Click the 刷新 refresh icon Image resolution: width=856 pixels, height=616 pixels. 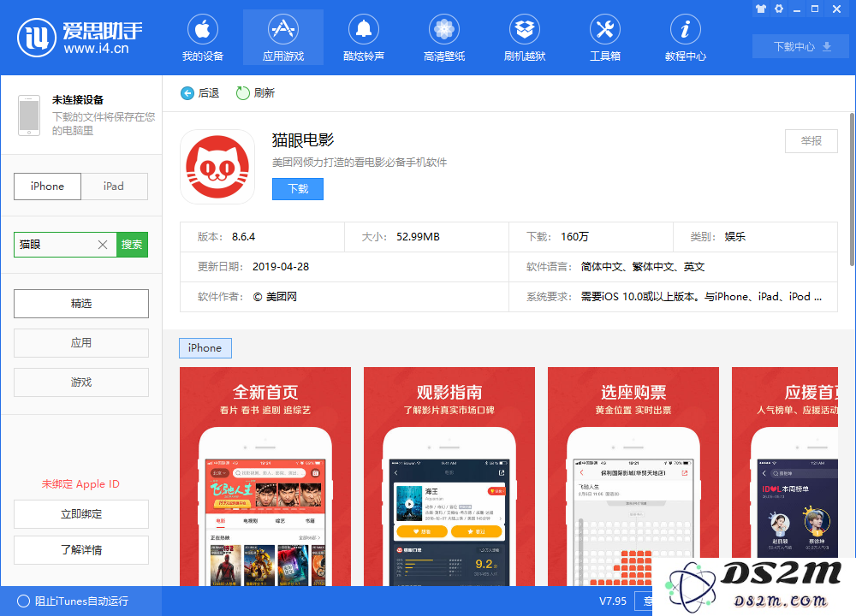(242, 93)
